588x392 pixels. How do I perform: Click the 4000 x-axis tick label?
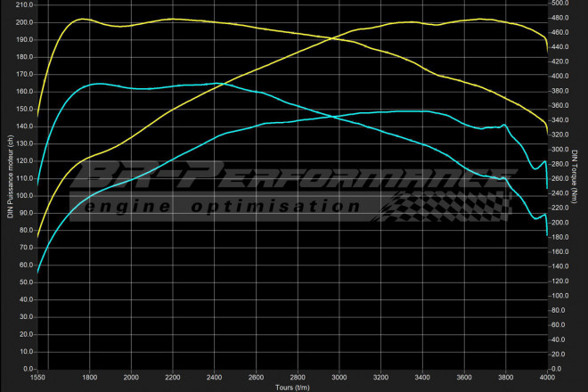547,377
